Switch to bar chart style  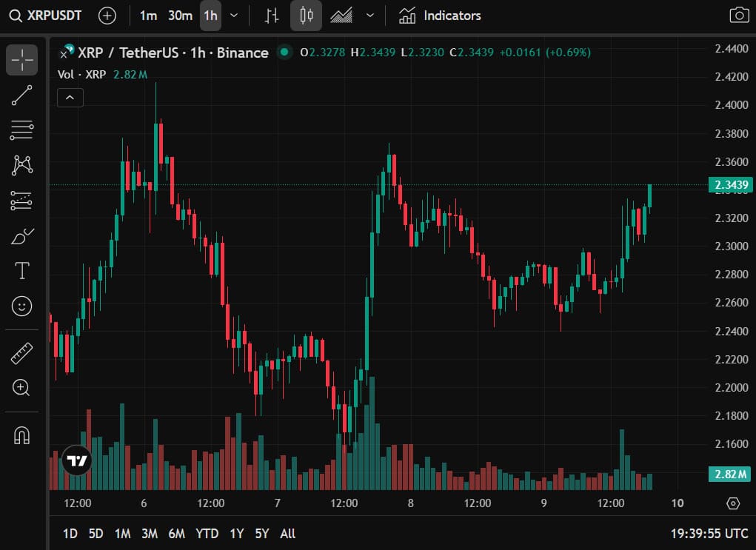[x=272, y=16]
